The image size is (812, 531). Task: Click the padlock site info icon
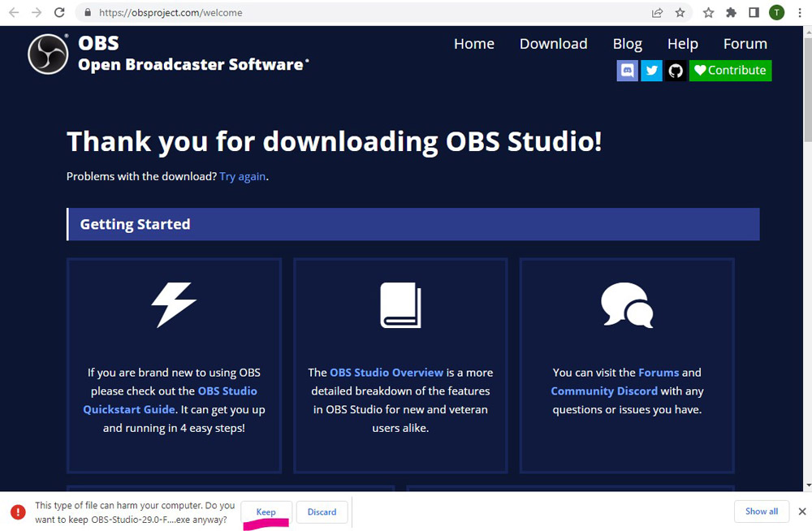tap(88, 12)
